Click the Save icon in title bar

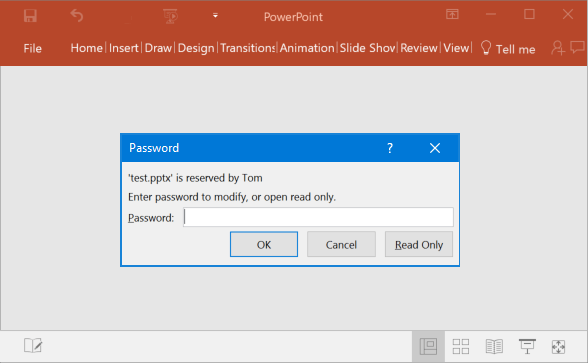30,16
